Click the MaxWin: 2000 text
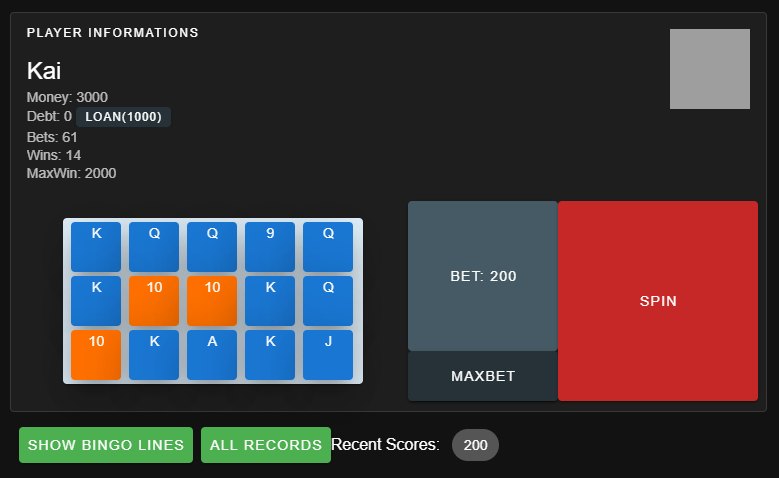This screenshot has height=478, width=779. (71, 173)
